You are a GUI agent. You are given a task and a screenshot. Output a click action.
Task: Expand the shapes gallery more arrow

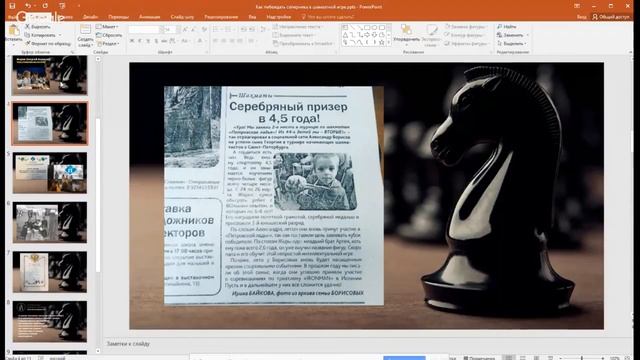point(389,42)
